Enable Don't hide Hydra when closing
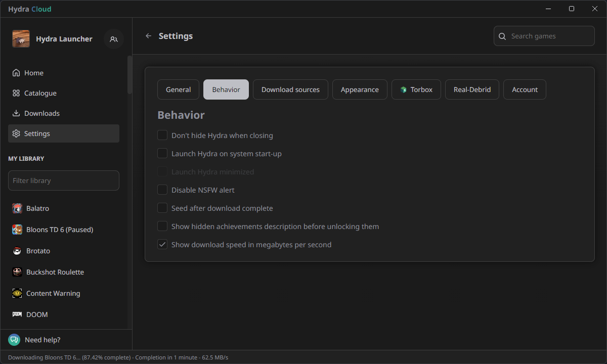607x364 pixels. (162, 135)
